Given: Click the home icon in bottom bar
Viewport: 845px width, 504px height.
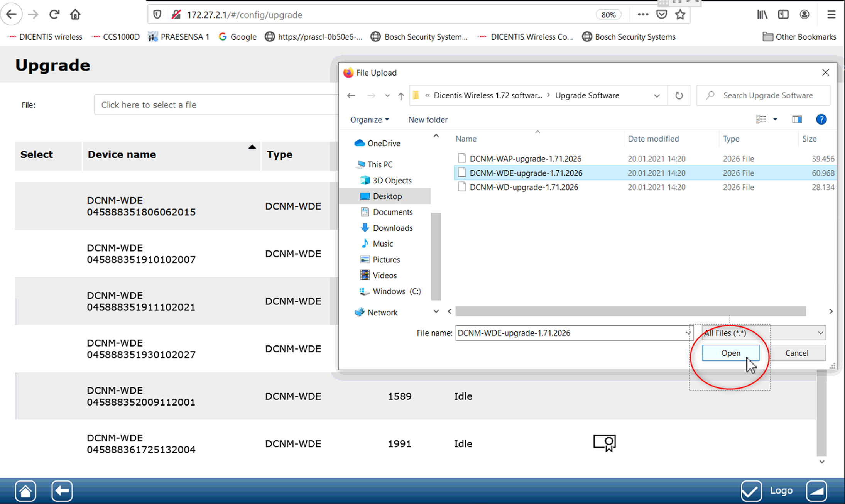Looking at the screenshot, I should tap(25, 491).
